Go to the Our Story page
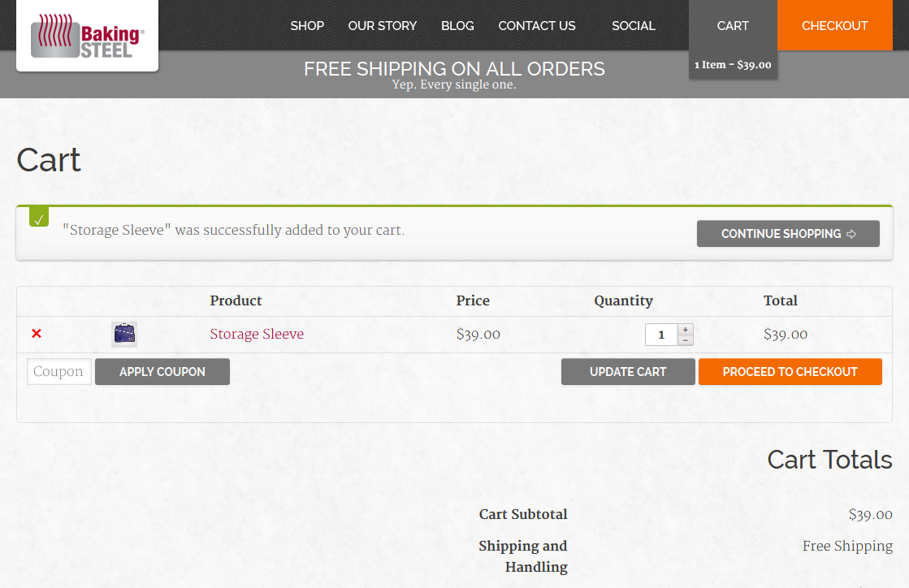The width and height of the screenshot is (909, 588). click(382, 25)
